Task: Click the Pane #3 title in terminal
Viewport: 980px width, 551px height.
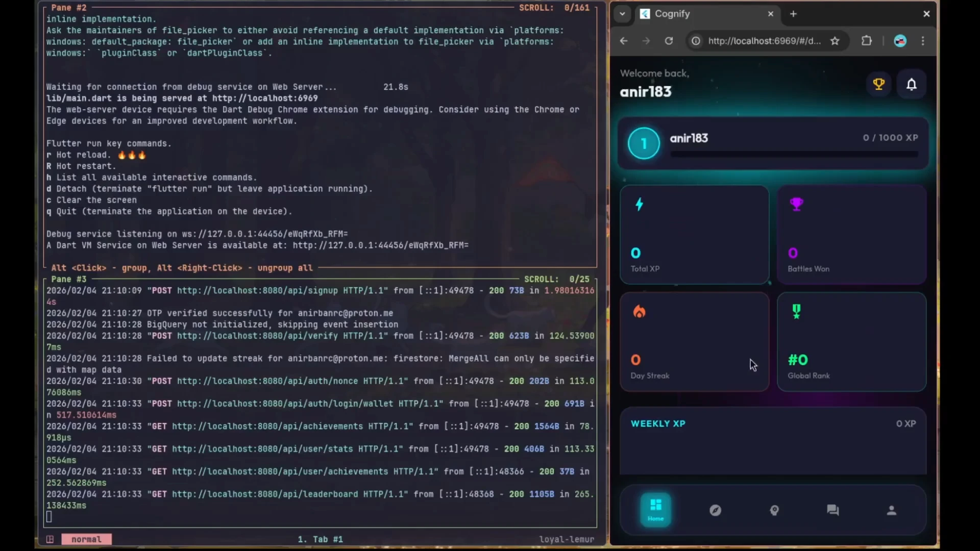Action: (69, 279)
